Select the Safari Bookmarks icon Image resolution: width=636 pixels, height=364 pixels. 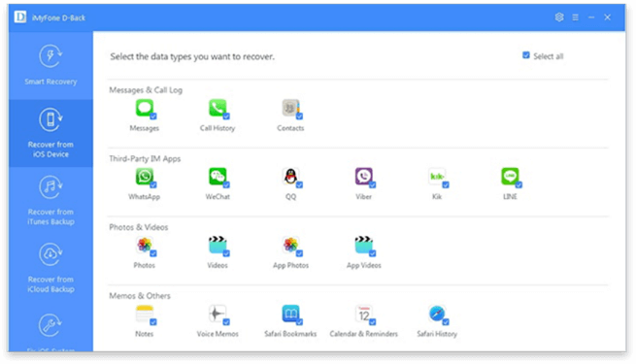pos(291,314)
